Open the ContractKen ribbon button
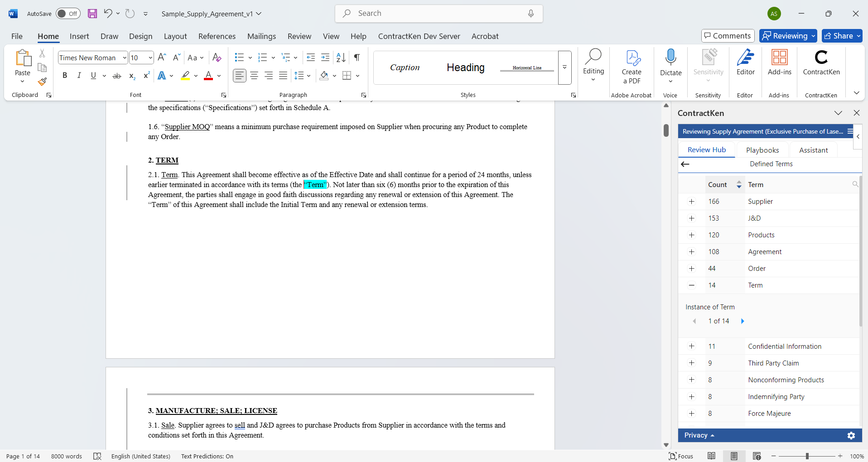The width and height of the screenshot is (868, 462). (821, 63)
